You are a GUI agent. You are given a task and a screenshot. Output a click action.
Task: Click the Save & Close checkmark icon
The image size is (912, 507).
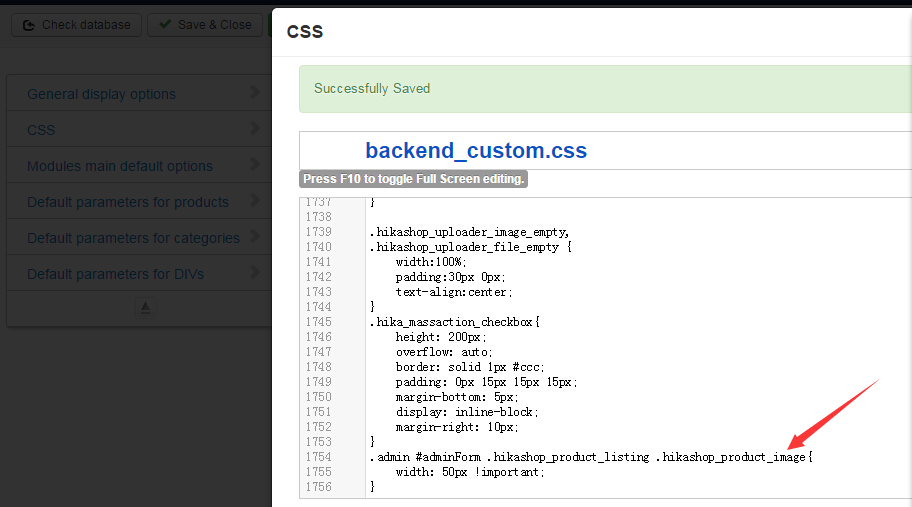[x=164, y=25]
